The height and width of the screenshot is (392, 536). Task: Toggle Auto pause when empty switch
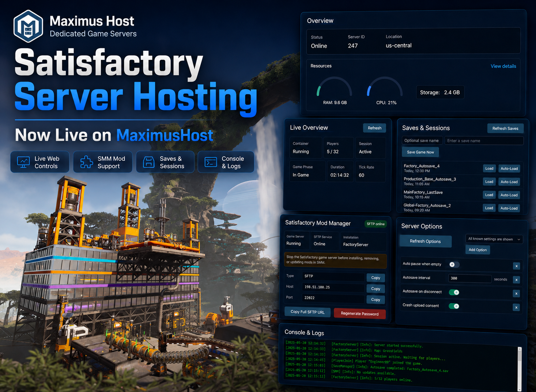(454, 264)
